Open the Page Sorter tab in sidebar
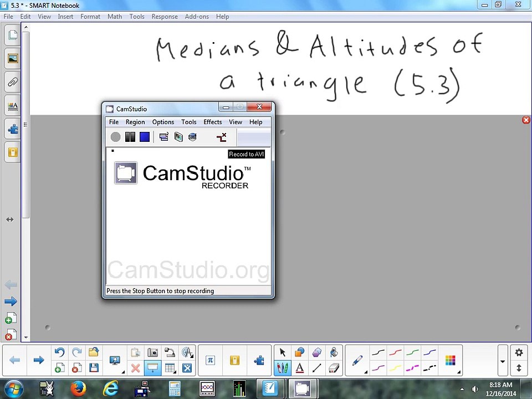The width and height of the screenshot is (532, 399). coord(13,35)
